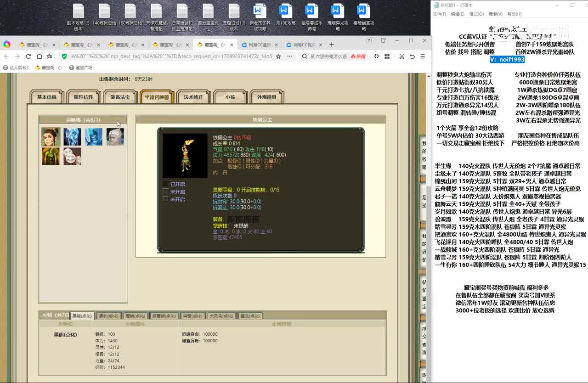
Task: Select the 鹰龙(点化) mount tab
Action: [x=249, y=316]
